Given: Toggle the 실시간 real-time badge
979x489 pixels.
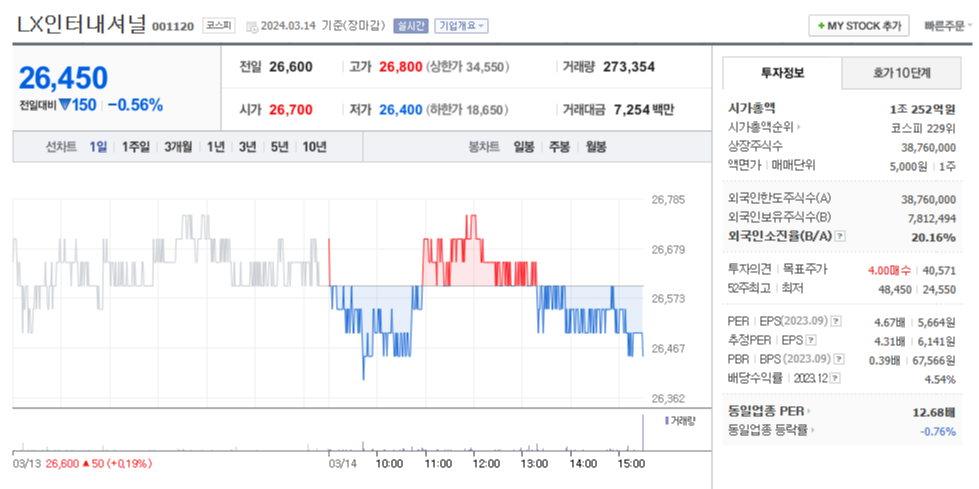Looking at the screenshot, I should [x=410, y=26].
